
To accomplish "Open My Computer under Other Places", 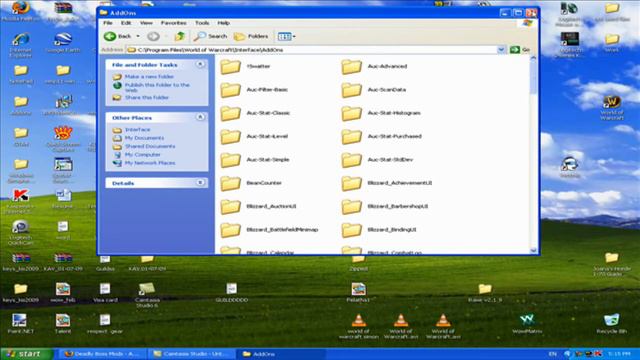I will point(142,155).
